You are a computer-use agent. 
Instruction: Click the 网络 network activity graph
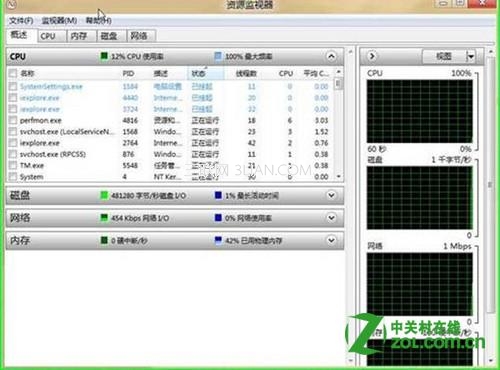coord(420,284)
